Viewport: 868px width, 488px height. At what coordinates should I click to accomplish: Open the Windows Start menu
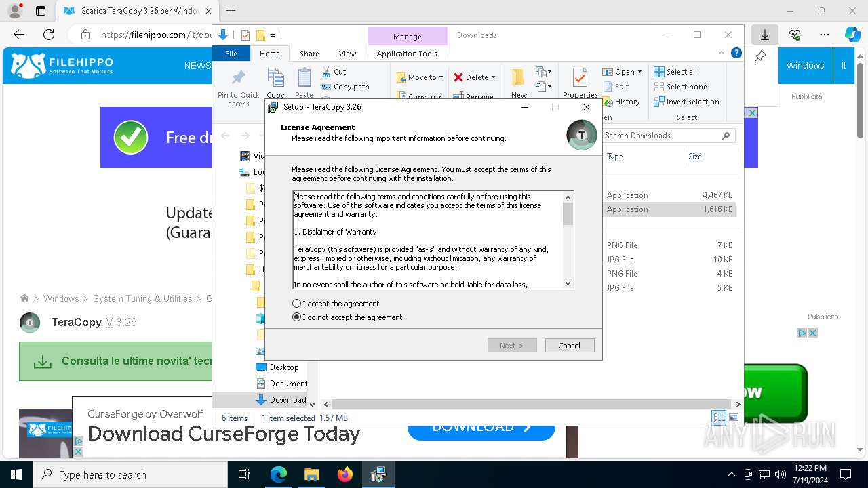tap(16, 474)
